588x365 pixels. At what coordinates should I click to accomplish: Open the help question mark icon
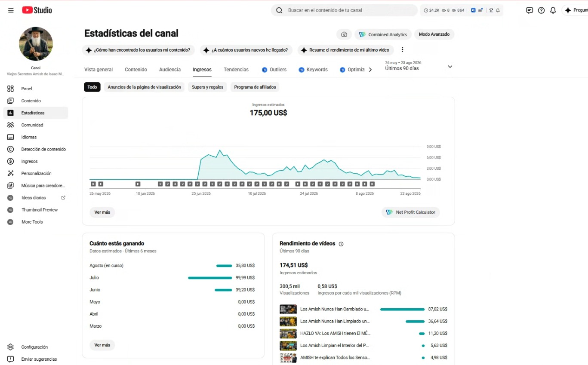tap(541, 10)
